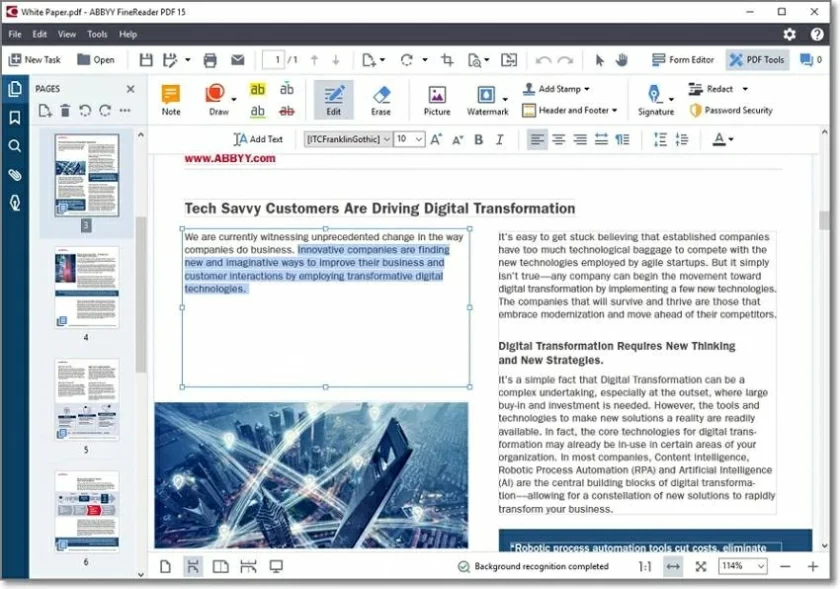
Task: Open the Signature tool
Action: pos(655,99)
